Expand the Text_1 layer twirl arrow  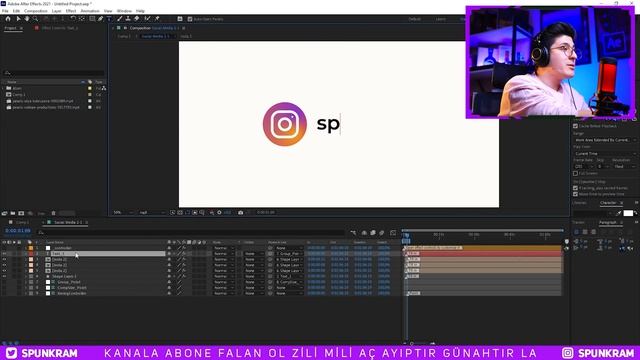pyautogui.click(x=26, y=254)
